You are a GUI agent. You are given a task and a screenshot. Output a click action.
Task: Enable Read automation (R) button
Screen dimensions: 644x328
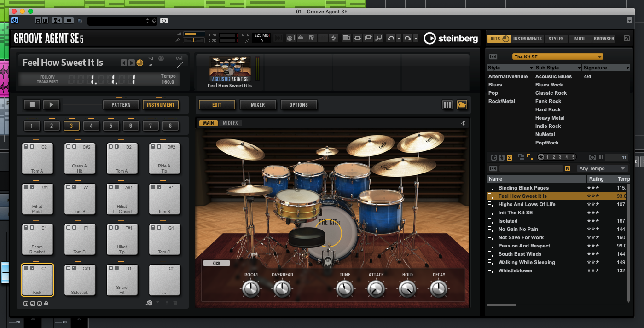click(x=38, y=21)
